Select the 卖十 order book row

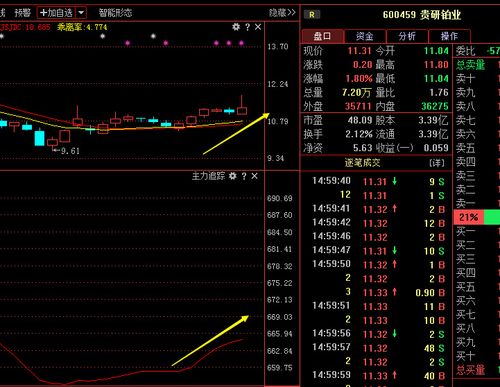(477, 79)
